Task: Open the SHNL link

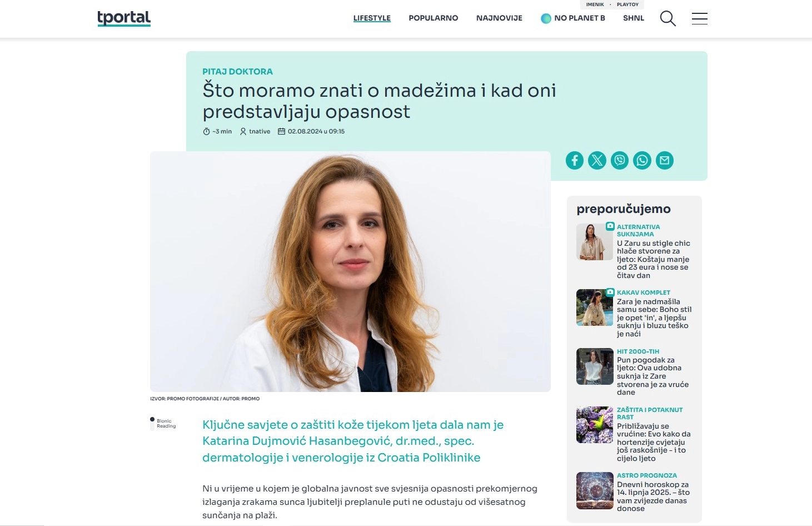Action: (x=634, y=18)
